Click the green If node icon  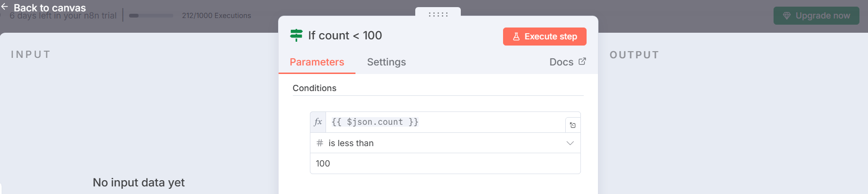(x=296, y=35)
